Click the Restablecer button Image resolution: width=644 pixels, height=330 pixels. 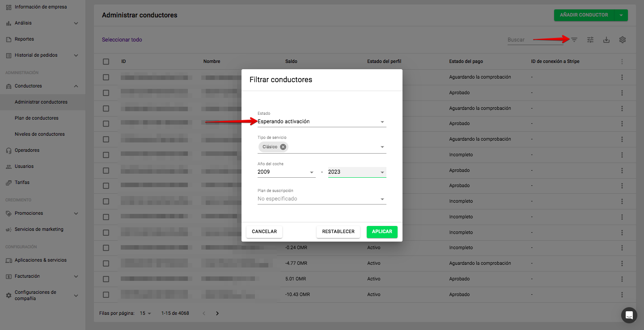click(338, 232)
